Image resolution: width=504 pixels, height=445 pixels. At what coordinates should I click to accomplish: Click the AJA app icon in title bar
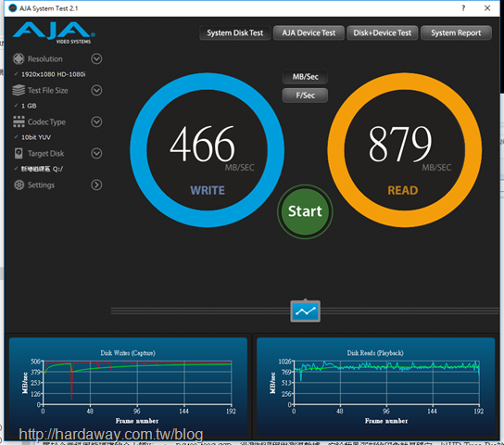[x=13, y=8]
